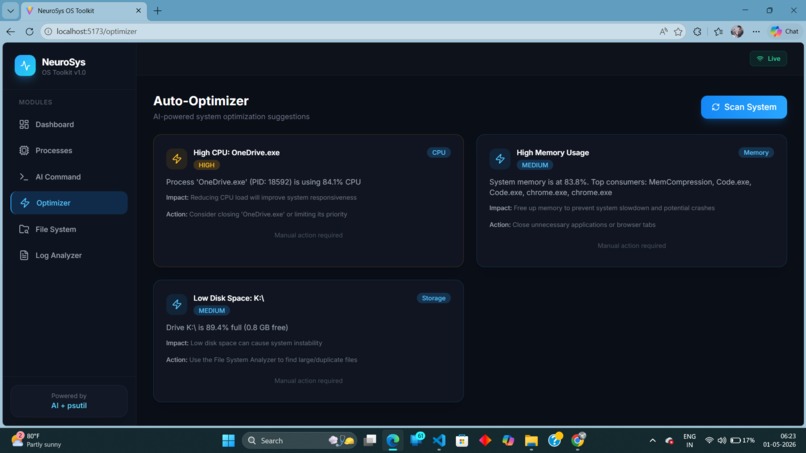Click the 'Low Disk Space: K:\' title
The width and height of the screenshot is (806, 453).
click(229, 298)
